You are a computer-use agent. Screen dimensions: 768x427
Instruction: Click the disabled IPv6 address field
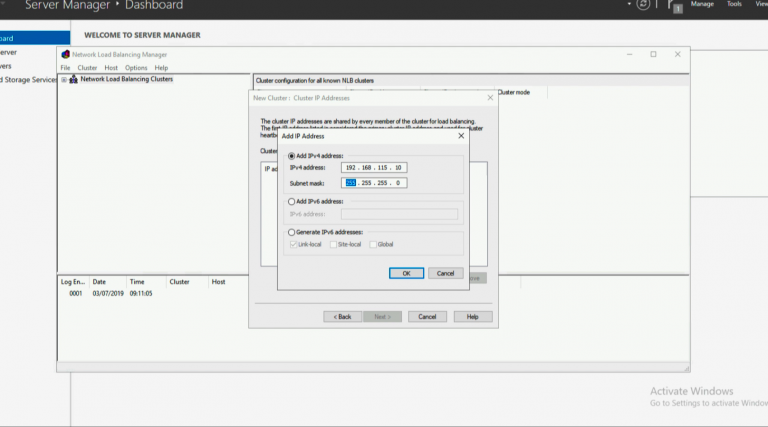399,214
